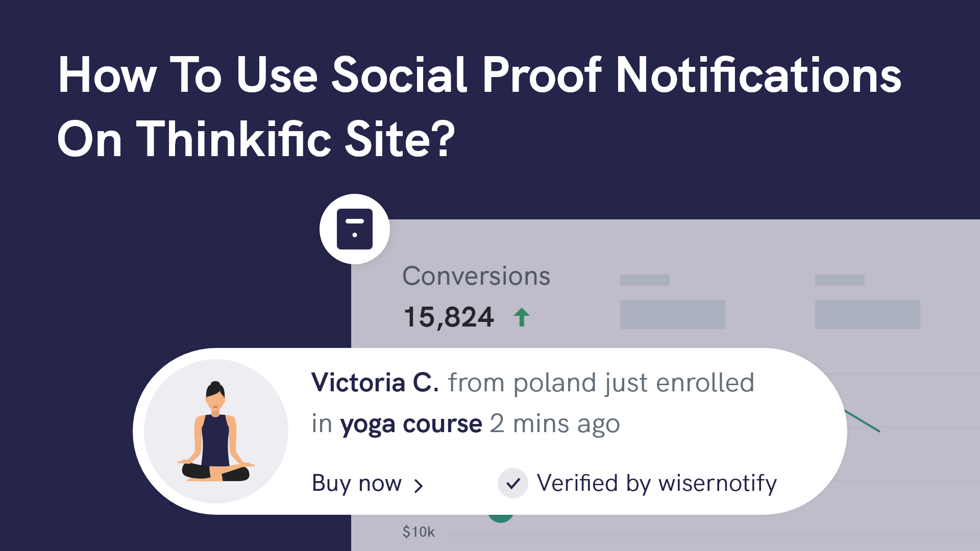This screenshot has width=980, height=551.
Task: Open the yoga course link in notification
Action: 411,424
